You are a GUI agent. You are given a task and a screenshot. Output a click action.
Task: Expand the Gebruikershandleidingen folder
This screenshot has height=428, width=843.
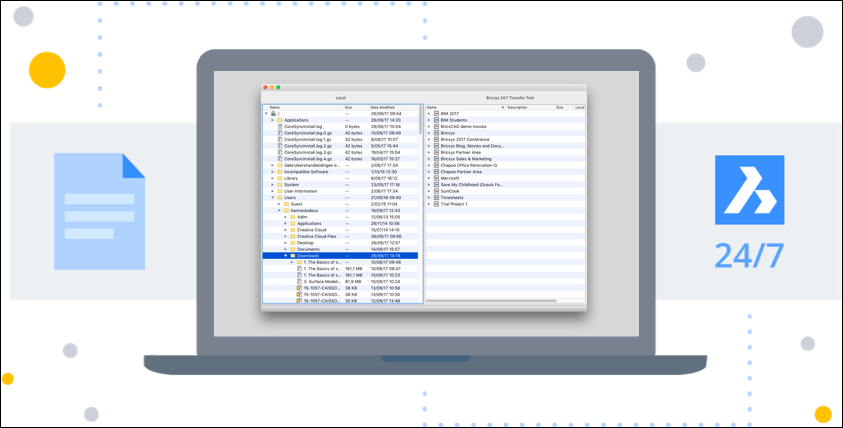pyautogui.click(x=273, y=165)
